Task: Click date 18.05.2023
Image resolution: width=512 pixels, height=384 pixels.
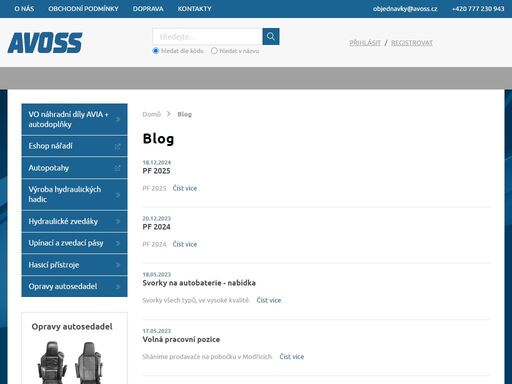Action: 157,274
